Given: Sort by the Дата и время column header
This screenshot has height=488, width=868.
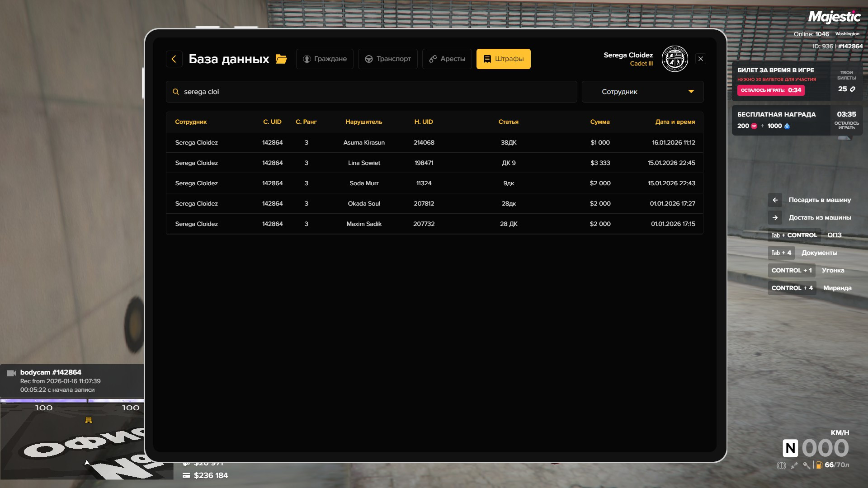Looking at the screenshot, I should [675, 122].
